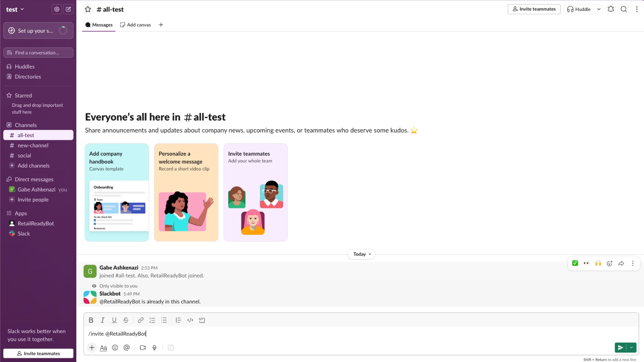The image size is (644, 362).
Task: Open test workspace menu dropdown
Action: tap(15, 9)
